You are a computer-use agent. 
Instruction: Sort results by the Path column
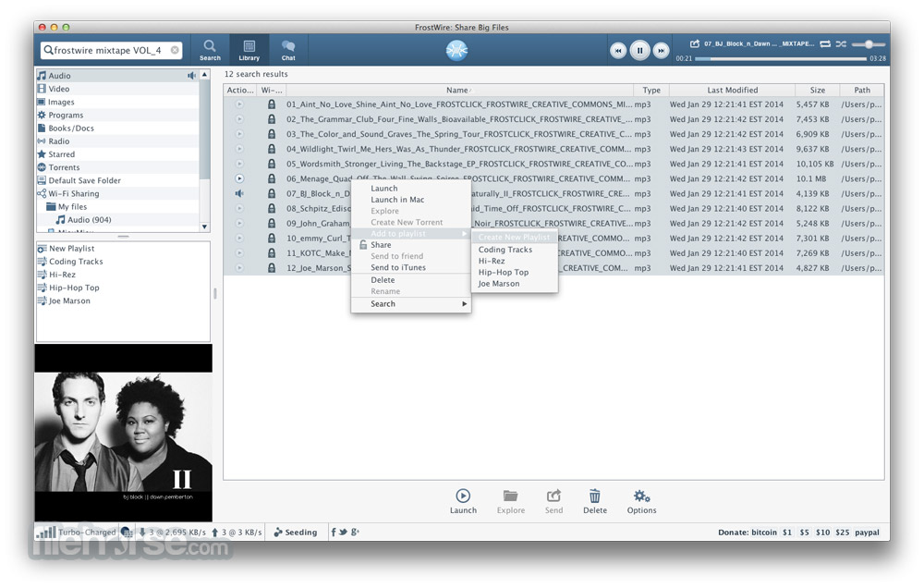coord(862,90)
